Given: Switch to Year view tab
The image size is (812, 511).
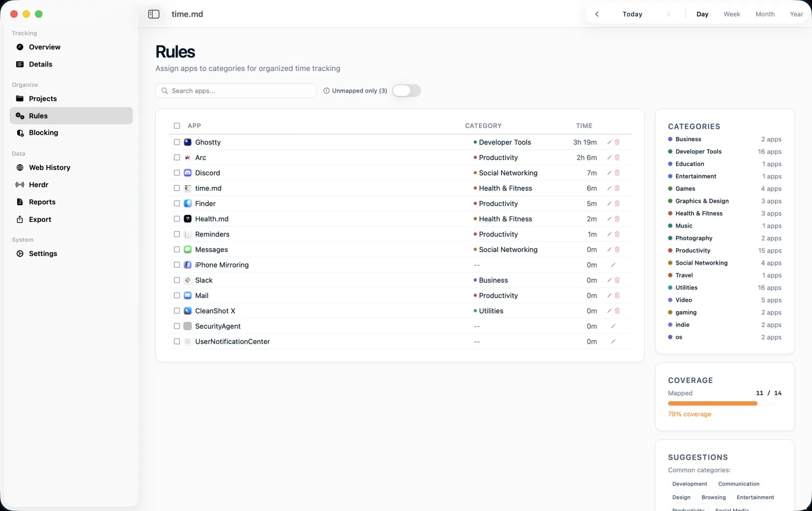Looking at the screenshot, I should click(796, 14).
